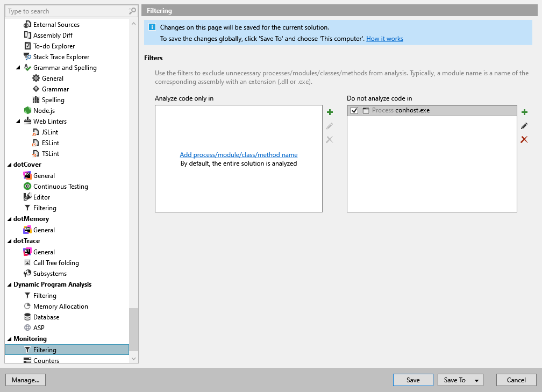The height and width of the screenshot is (392, 542).
Task: Select the pencil icon to edit conhost.exe filter
Action: click(x=525, y=126)
